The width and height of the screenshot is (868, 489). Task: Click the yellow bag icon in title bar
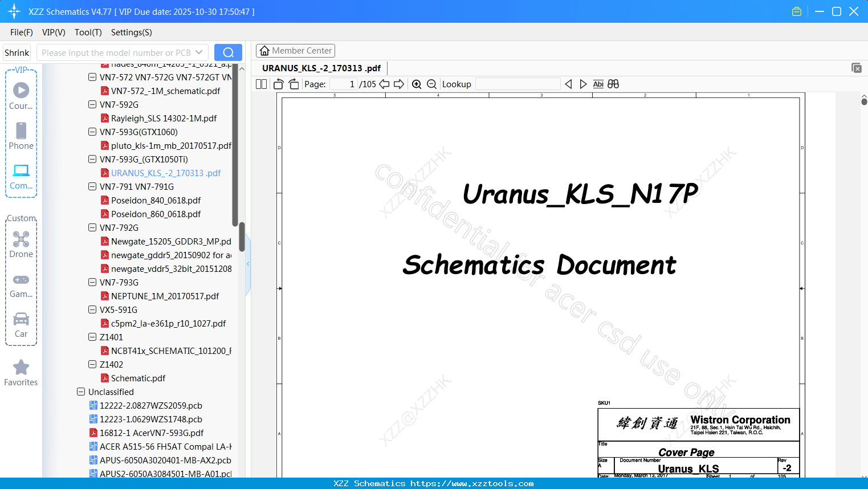797,11
